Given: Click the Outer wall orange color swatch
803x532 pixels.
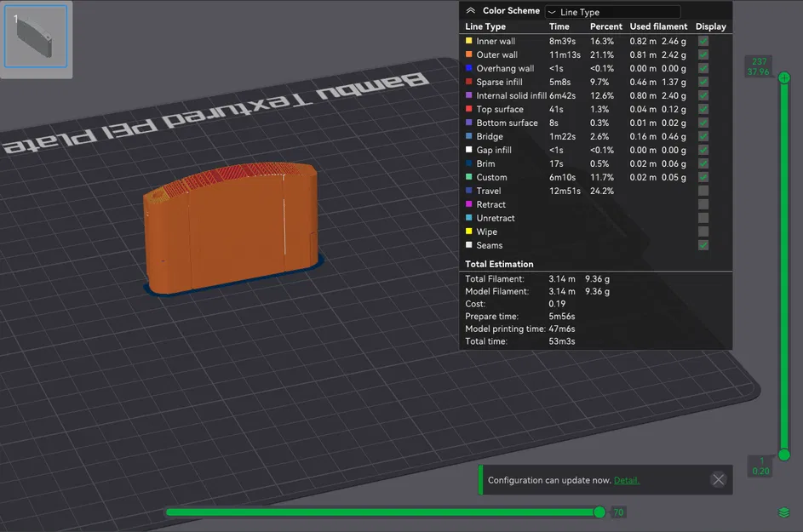Looking at the screenshot, I should [468, 54].
